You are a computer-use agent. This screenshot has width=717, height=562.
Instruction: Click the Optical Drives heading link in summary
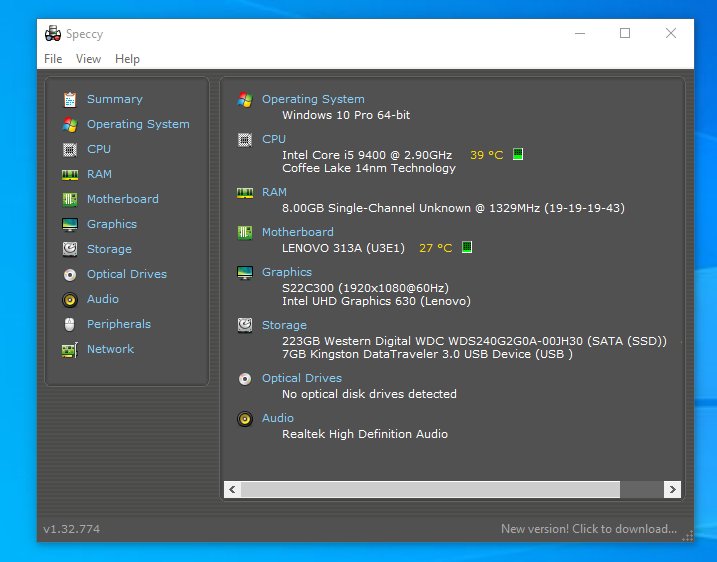click(302, 378)
